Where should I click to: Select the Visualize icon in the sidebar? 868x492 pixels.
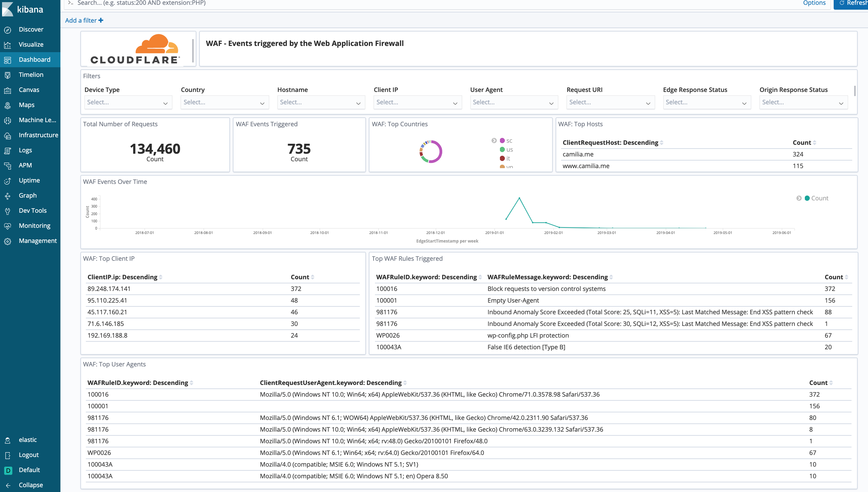pyautogui.click(x=8, y=44)
